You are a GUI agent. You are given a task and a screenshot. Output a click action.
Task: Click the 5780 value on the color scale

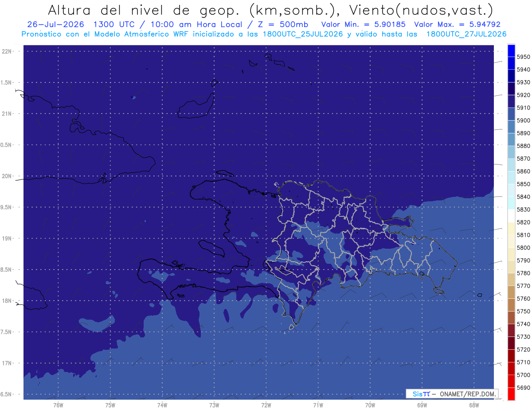click(523, 273)
